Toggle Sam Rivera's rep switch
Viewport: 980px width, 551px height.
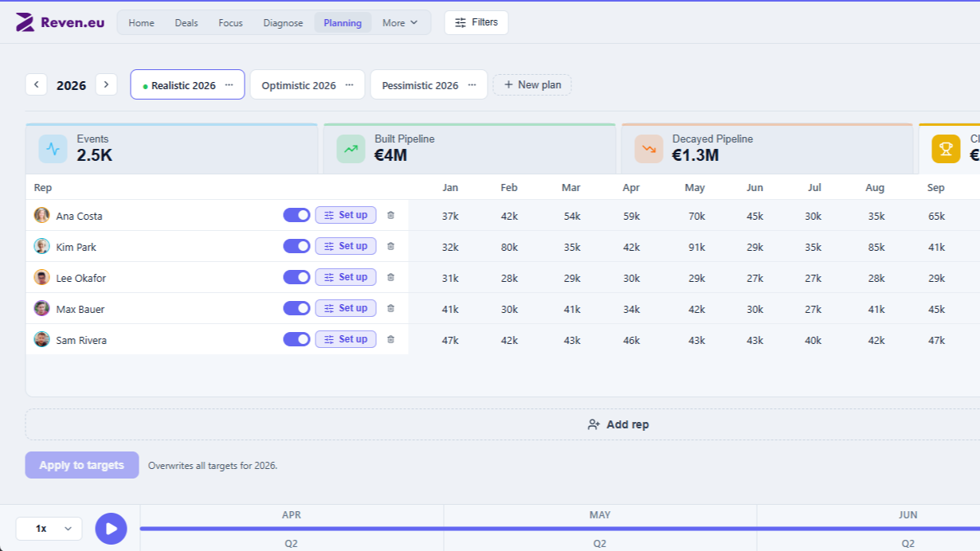click(296, 339)
